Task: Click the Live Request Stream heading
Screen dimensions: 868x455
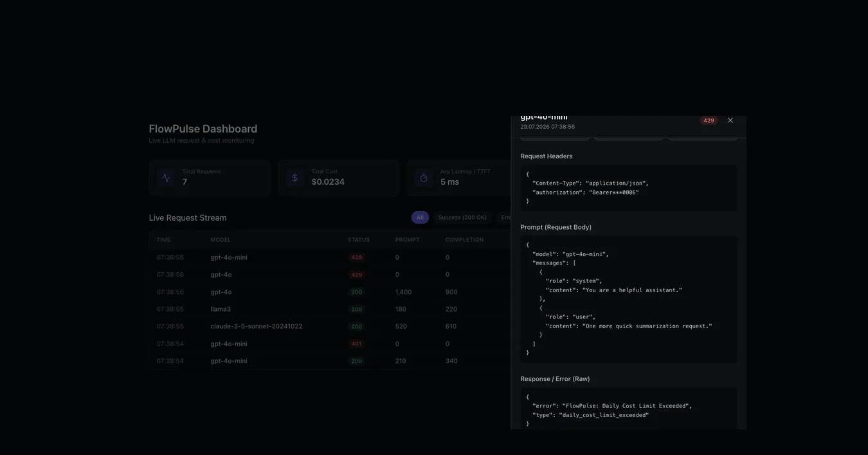Action: click(x=188, y=218)
